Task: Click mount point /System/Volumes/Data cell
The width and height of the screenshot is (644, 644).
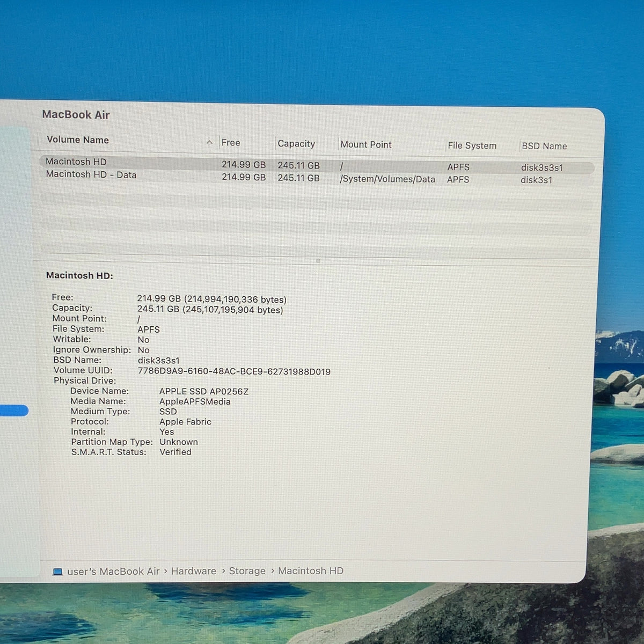Action: pyautogui.click(x=387, y=179)
